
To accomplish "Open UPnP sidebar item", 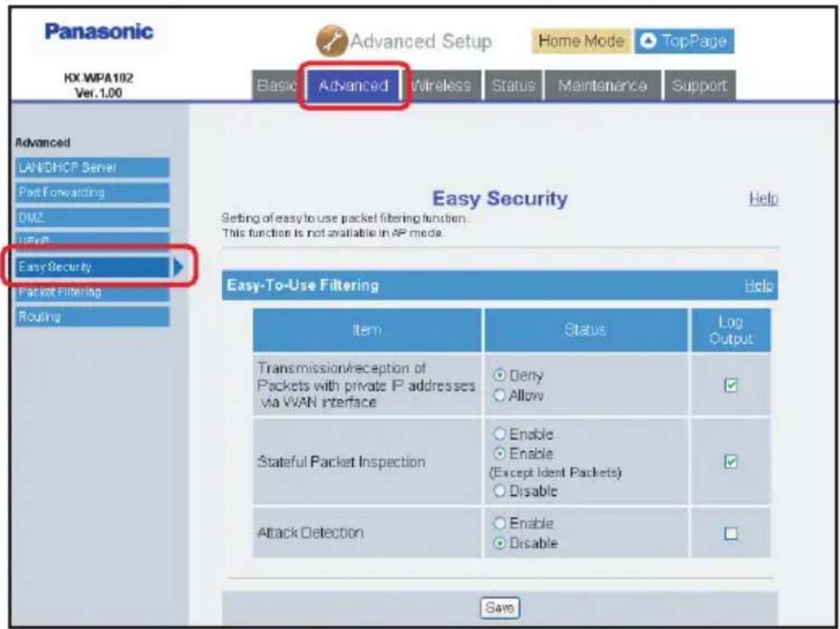I will tap(93, 240).
